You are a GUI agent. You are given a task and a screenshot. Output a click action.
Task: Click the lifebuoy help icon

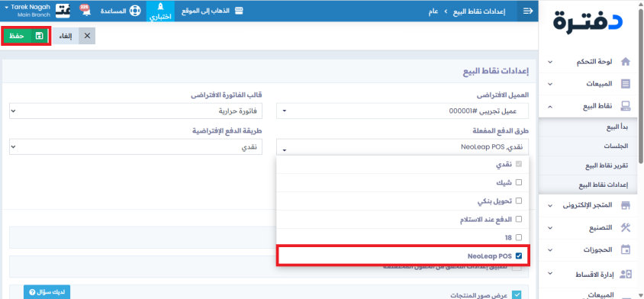pos(135,11)
